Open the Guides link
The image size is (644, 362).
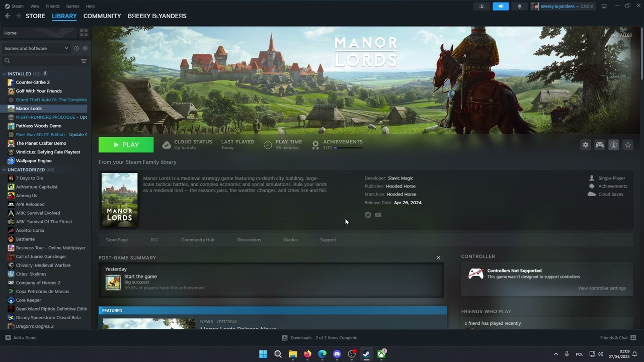point(291,240)
